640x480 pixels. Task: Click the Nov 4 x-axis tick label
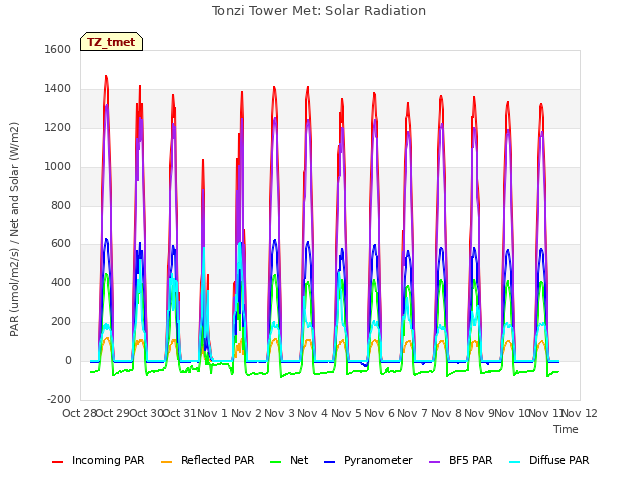coord(313,413)
